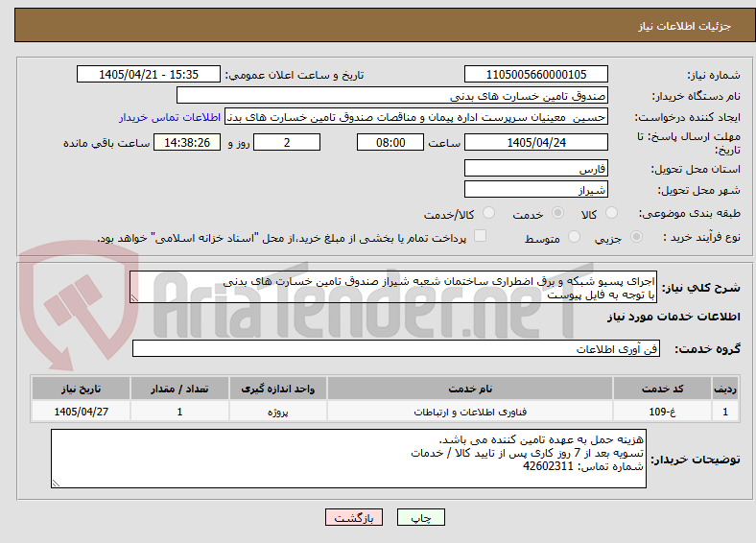Click the unit cell پروژه

[277, 412]
